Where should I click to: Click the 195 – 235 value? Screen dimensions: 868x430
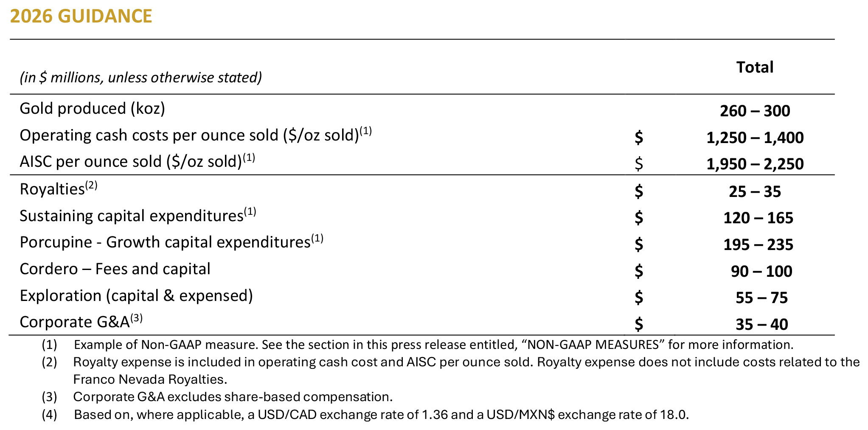pos(758,245)
